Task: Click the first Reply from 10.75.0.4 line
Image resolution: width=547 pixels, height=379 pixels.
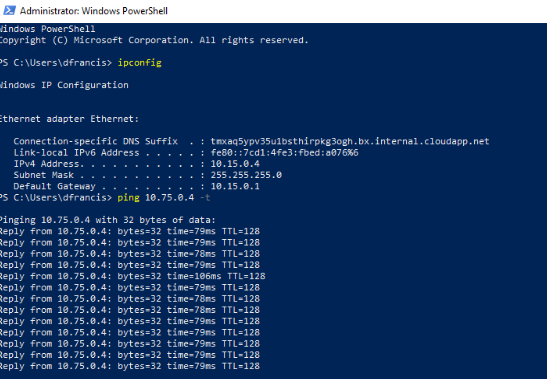Action: click(x=130, y=231)
